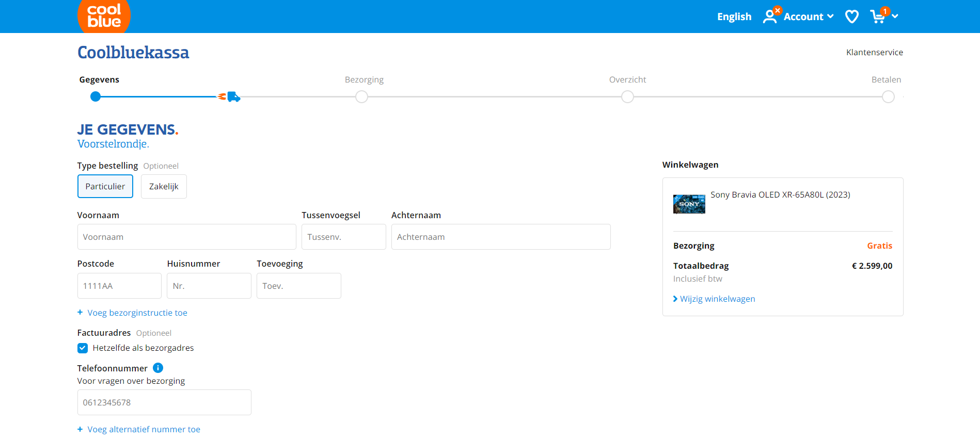The image size is (980, 440).
Task: Click the account person icon
Action: tap(770, 17)
